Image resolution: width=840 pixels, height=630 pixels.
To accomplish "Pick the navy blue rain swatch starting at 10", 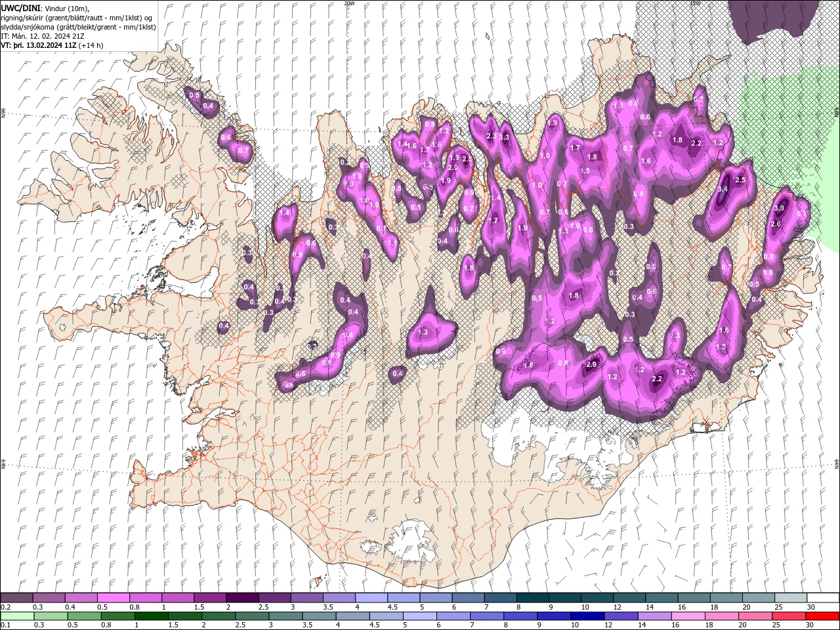I will click(588, 616).
